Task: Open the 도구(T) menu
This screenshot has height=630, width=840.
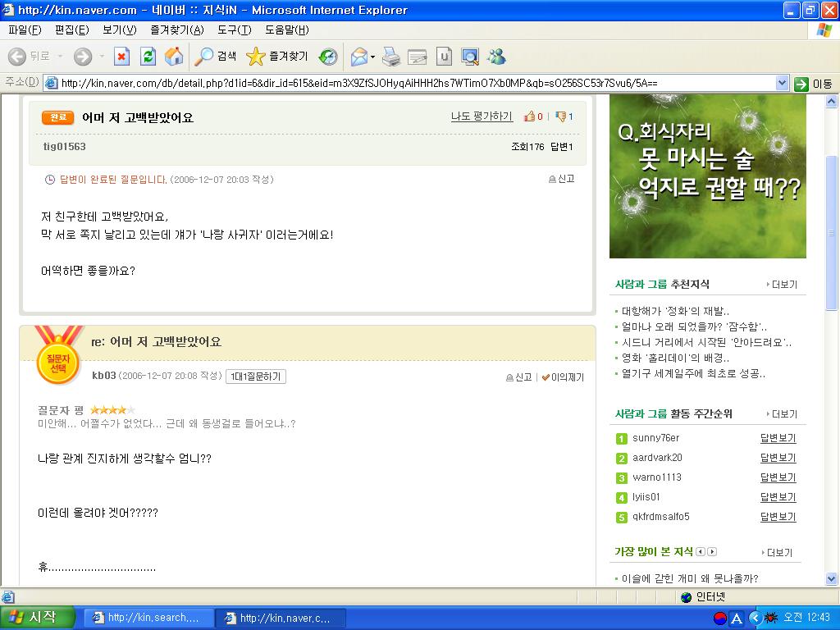Action: point(234,30)
